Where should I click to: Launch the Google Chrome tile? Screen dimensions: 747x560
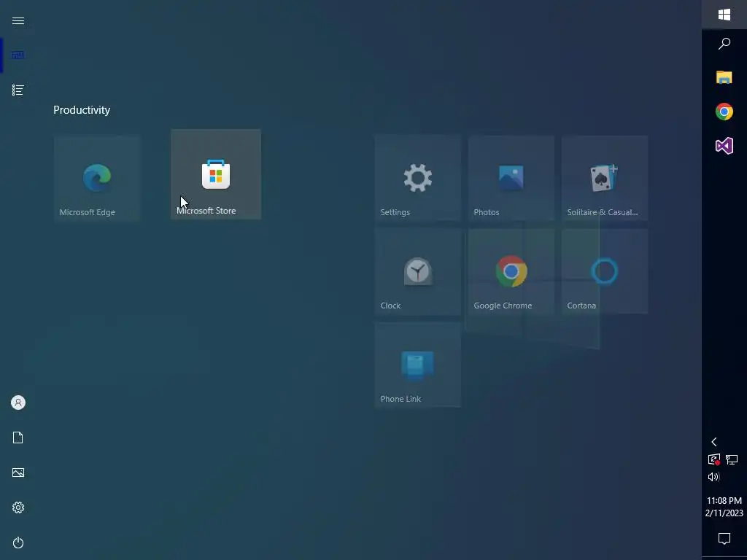point(511,271)
